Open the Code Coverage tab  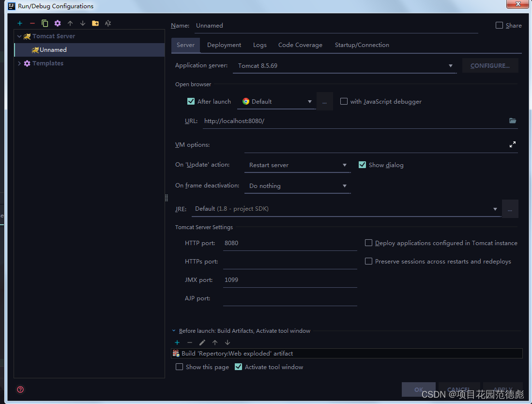click(300, 45)
